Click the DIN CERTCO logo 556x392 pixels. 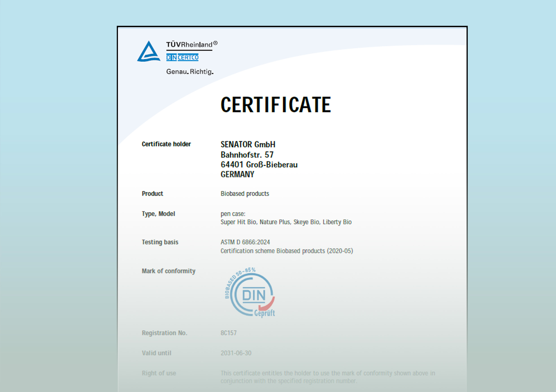pyautogui.click(x=182, y=57)
